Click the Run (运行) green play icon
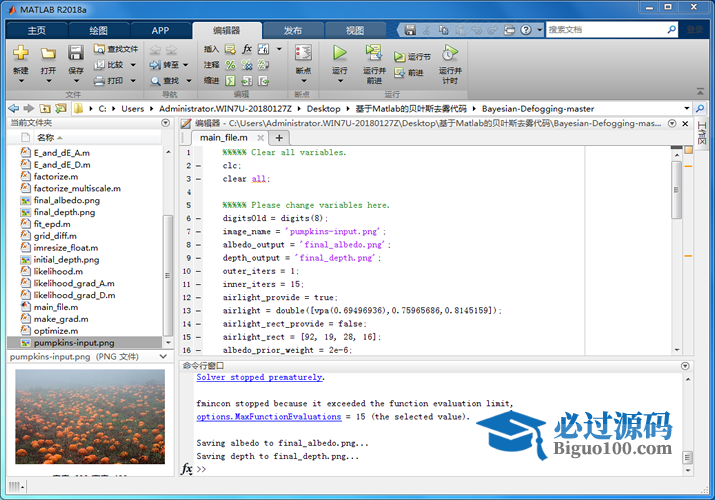Screen dimensions: 715x500 tap(340, 53)
